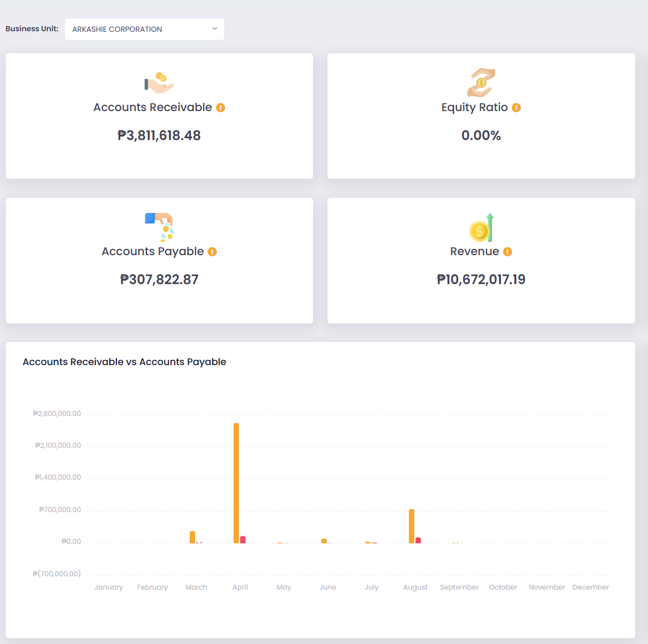Click the ₱0.00 y-axis label

click(x=71, y=542)
